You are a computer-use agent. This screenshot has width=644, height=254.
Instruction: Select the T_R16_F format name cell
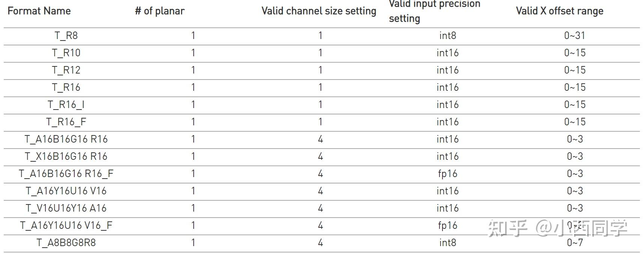pyautogui.click(x=66, y=122)
